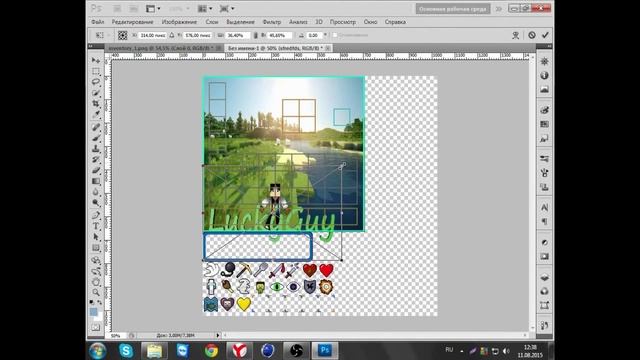The width and height of the screenshot is (640, 360).
Task: Expand the additional workspaces chevron
Action: click(499, 9)
